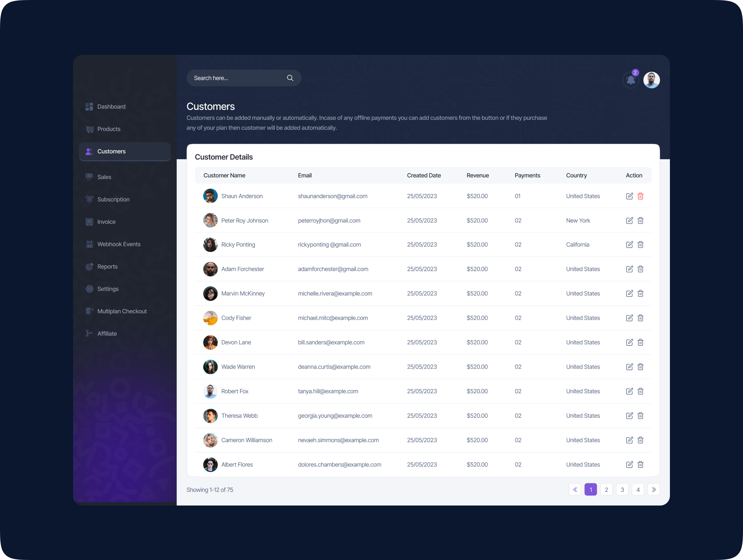Open the Subscription section
The width and height of the screenshot is (743, 560).
click(x=113, y=199)
